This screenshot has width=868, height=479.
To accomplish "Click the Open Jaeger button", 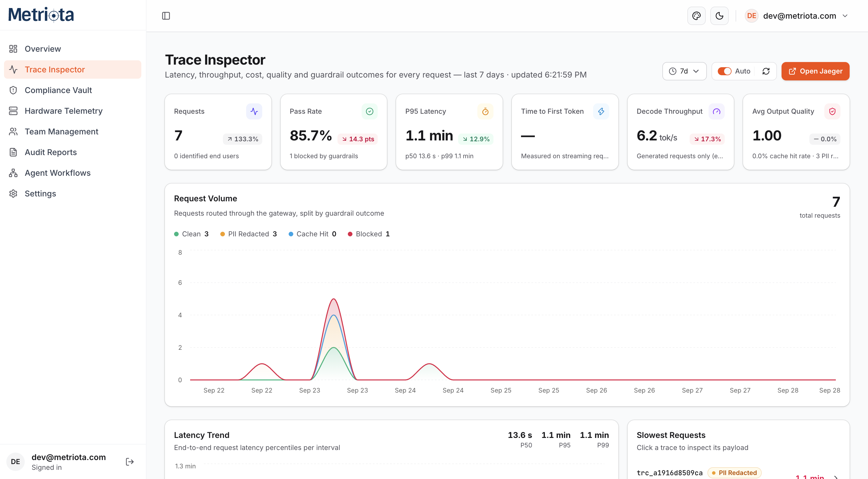I will (815, 71).
